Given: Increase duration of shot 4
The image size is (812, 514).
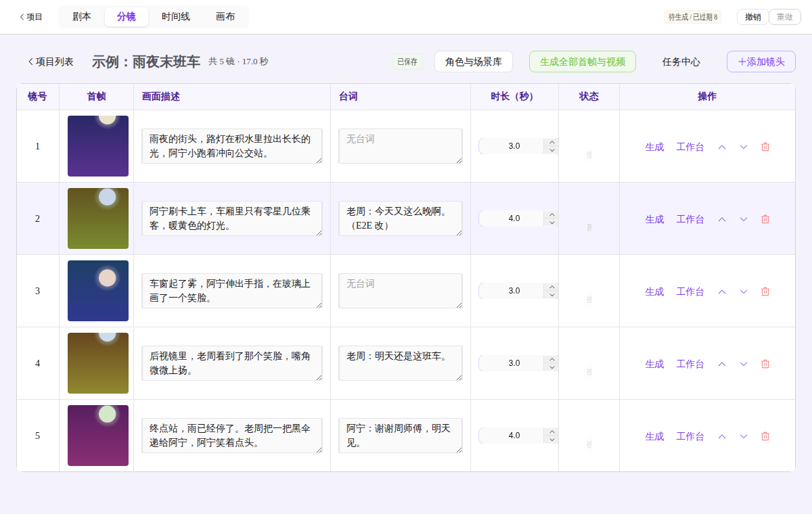Looking at the screenshot, I should (x=552, y=359).
